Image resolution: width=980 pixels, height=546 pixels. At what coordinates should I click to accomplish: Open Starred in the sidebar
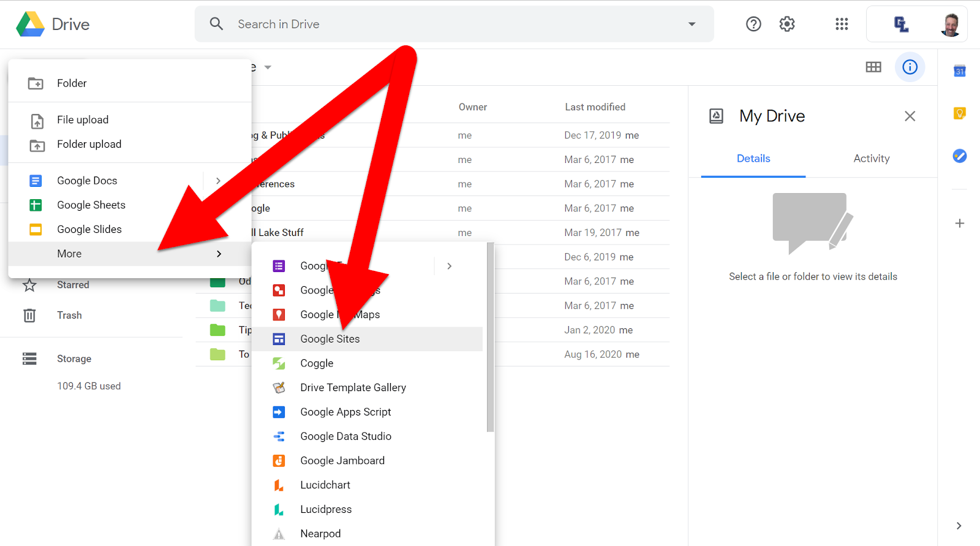(x=73, y=285)
